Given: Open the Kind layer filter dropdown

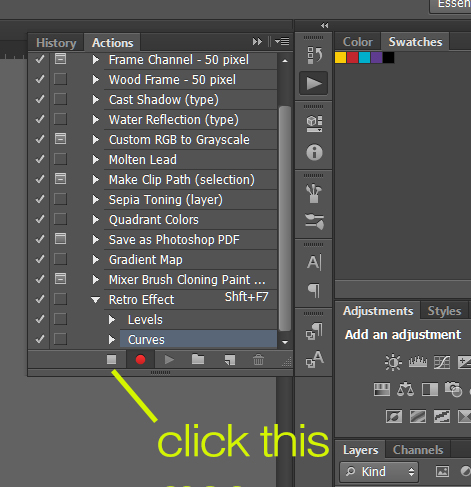Looking at the screenshot, I should tap(379, 471).
